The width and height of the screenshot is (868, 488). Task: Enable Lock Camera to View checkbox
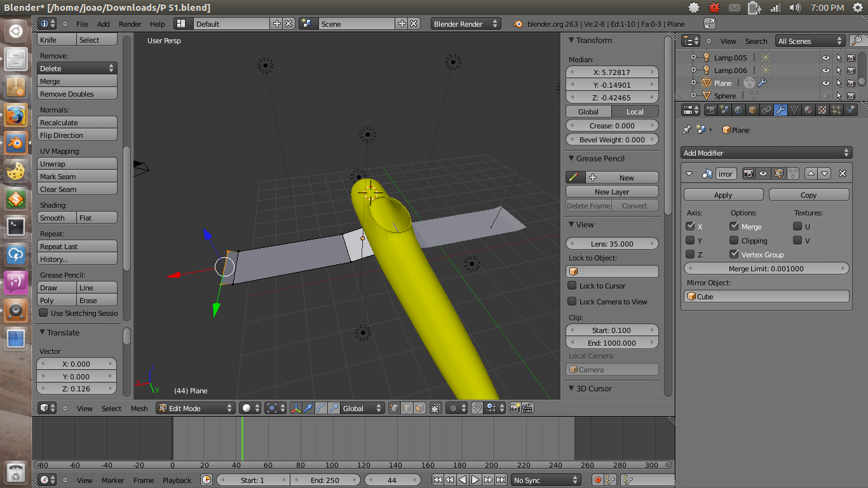(x=572, y=301)
